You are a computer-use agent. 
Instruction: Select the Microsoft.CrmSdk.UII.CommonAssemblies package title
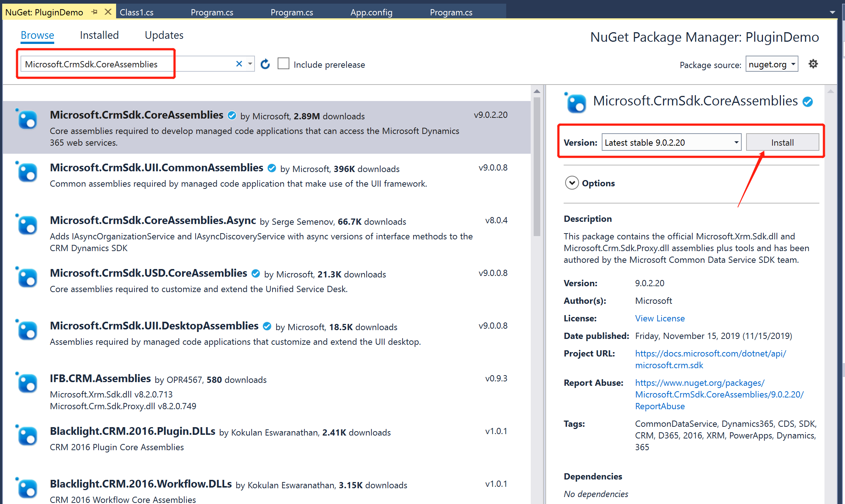pos(156,168)
